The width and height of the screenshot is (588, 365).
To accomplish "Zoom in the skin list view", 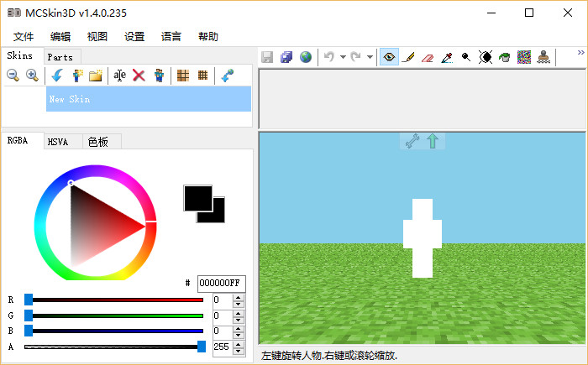I will click(x=32, y=76).
